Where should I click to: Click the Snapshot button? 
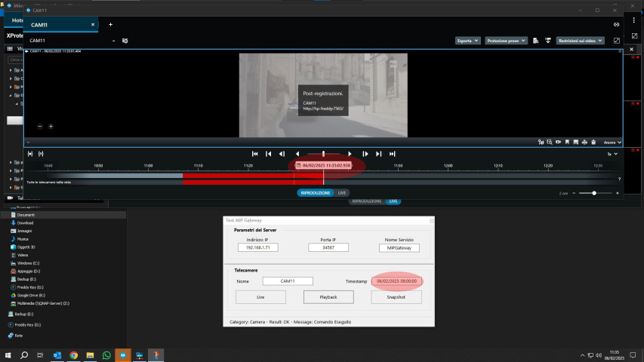[396, 297]
